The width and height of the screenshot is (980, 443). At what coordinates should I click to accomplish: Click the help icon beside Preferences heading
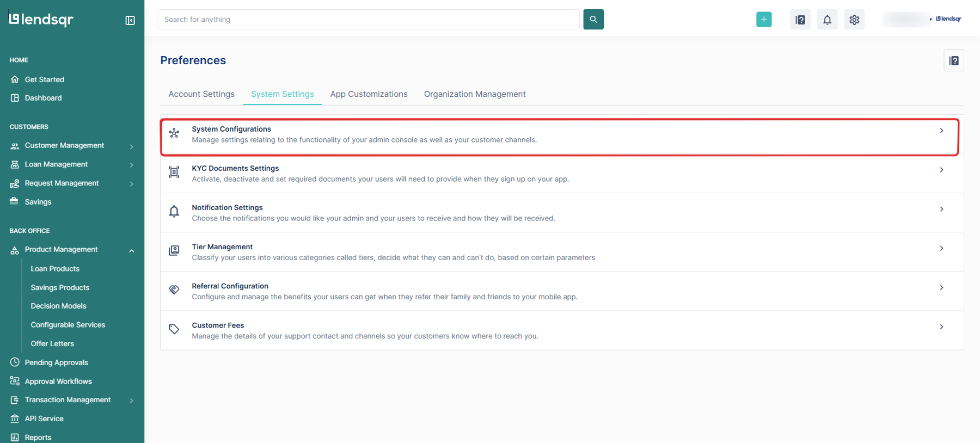(x=953, y=60)
